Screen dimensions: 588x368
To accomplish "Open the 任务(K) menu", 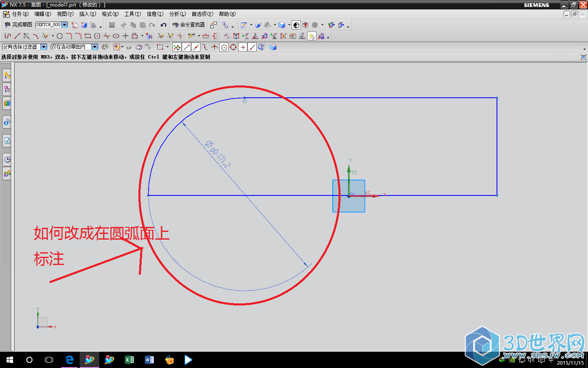I will (20, 14).
